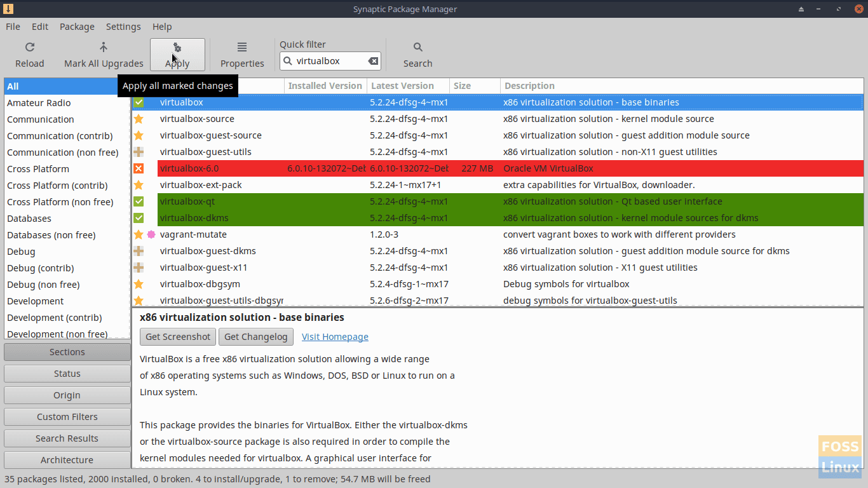Toggle the removal mark on virtualbox-6.0
The height and width of the screenshot is (488, 868).
click(139, 168)
